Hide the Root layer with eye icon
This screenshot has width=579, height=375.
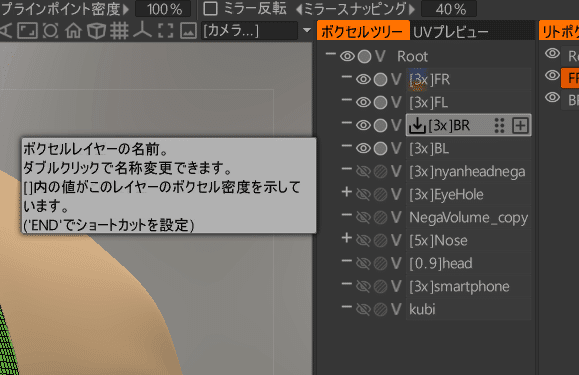(347, 56)
